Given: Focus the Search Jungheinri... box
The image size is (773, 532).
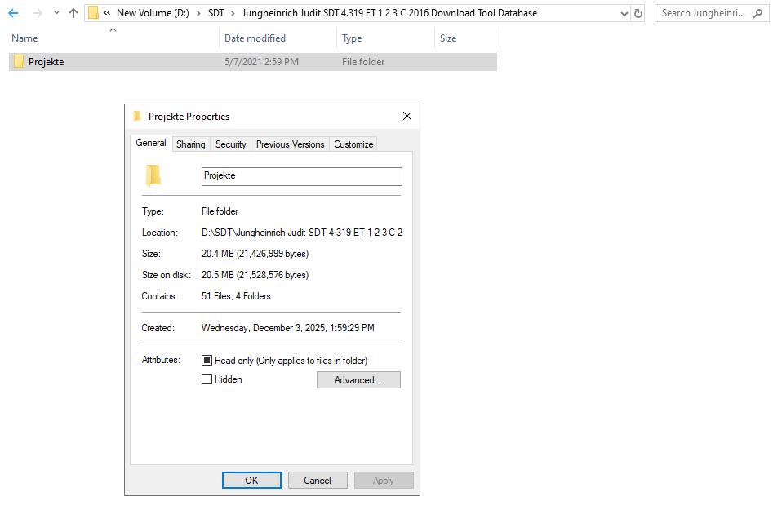Looking at the screenshot, I should [x=703, y=13].
